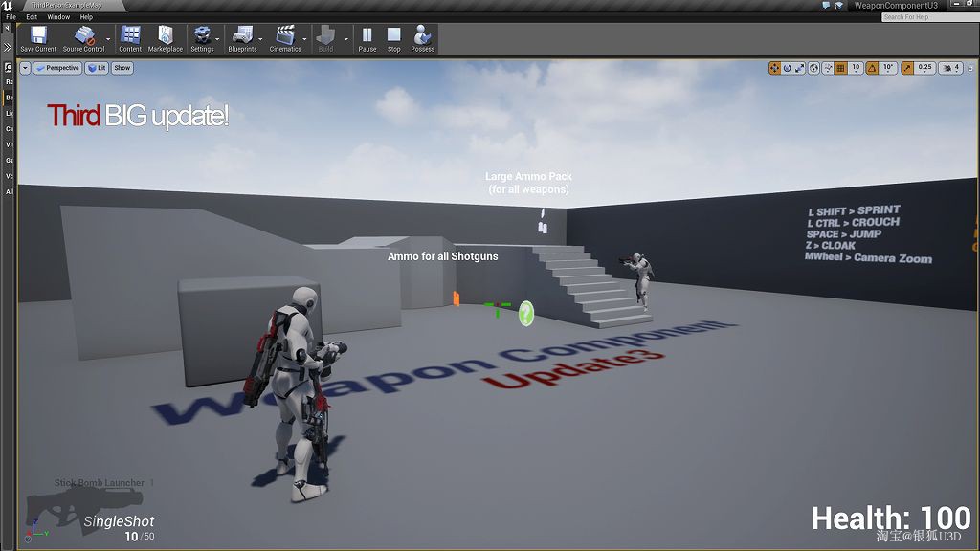
Task: Stop the play-in-editor session
Action: [393, 36]
